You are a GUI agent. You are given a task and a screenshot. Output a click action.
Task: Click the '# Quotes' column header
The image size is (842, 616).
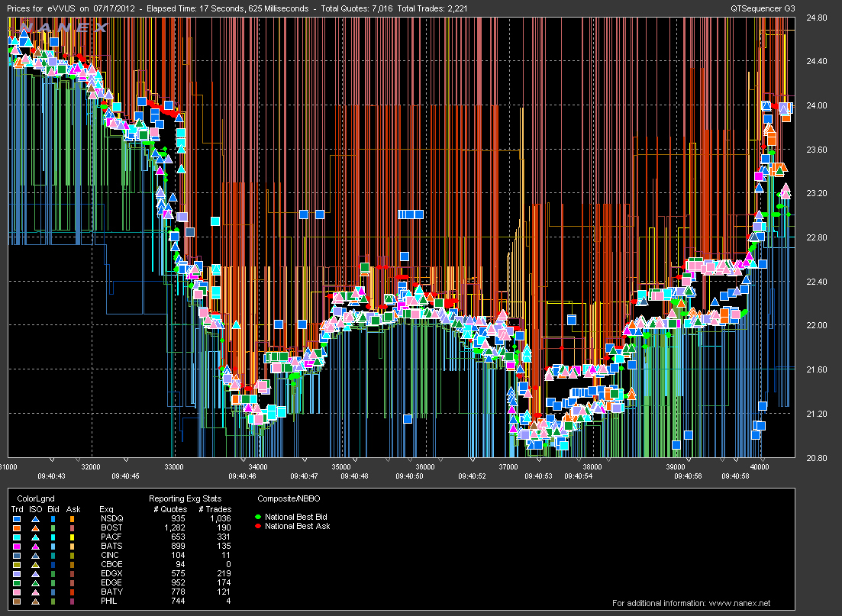click(170, 509)
